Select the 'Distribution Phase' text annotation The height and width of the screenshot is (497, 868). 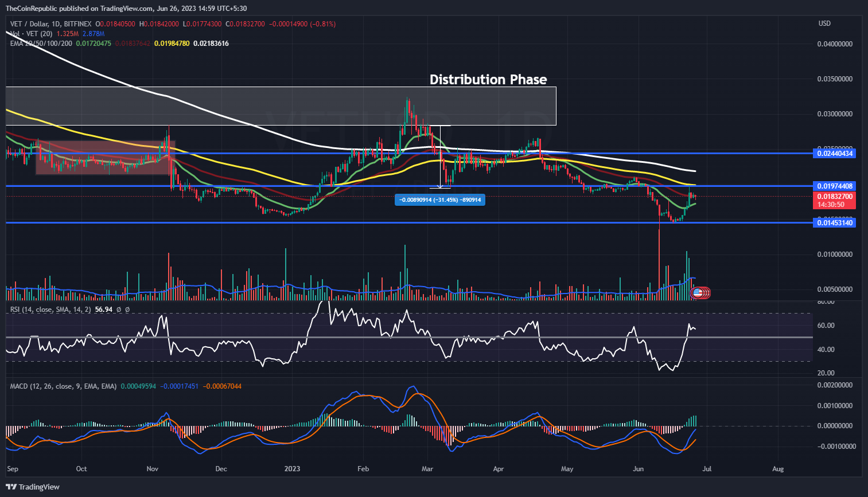[x=488, y=80]
